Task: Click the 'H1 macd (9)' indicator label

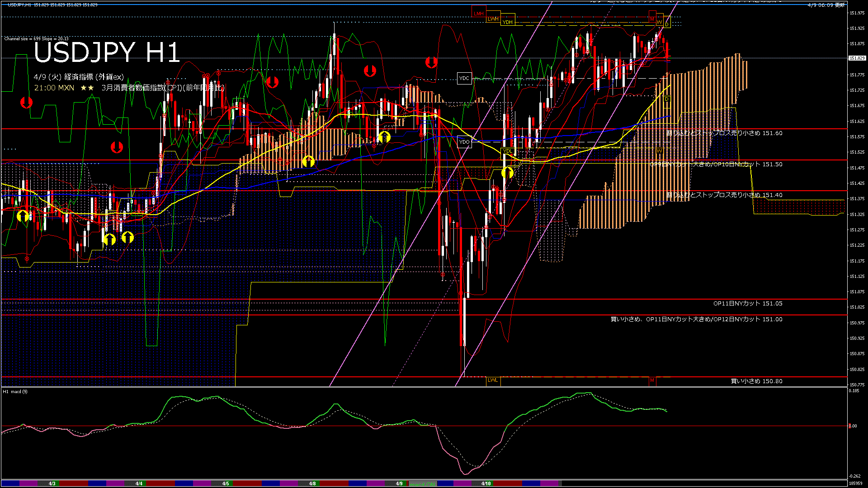Action: pyautogui.click(x=15, y=392)
